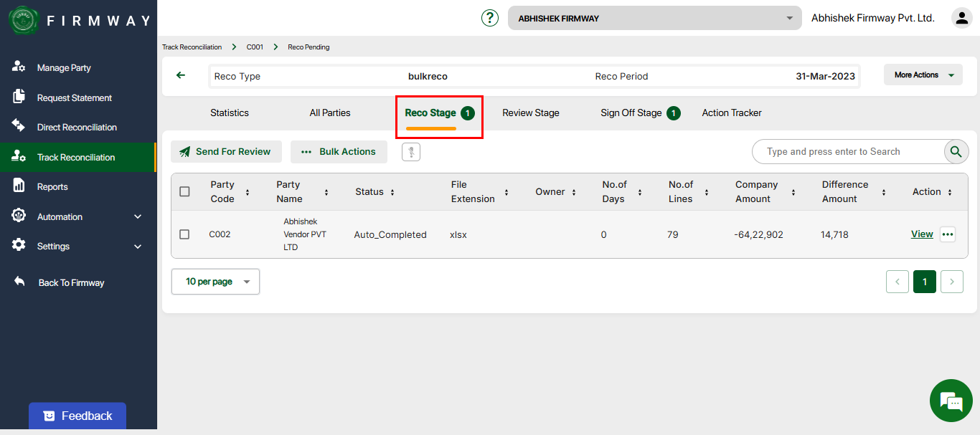Check the checkbox for party C002
Image resolution: width=980 pixels, height=435 pixels.
pyautogui.click(x=184, y=234)
